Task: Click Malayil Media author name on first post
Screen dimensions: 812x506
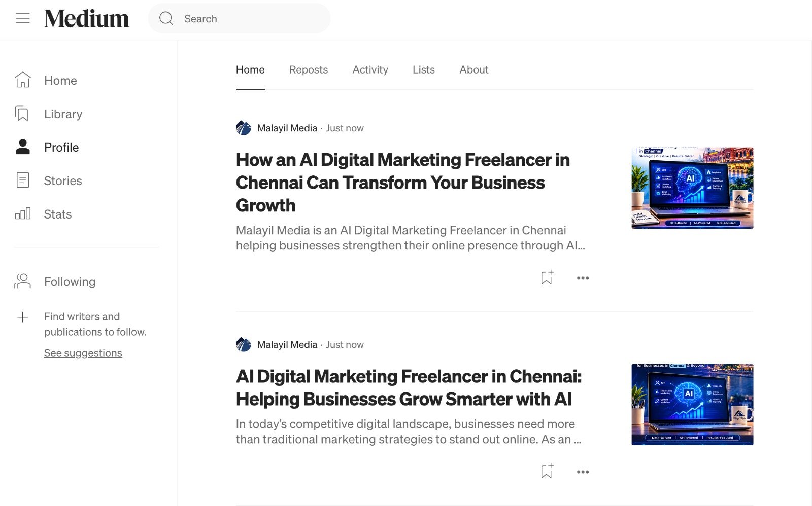Action: [287, 128]
